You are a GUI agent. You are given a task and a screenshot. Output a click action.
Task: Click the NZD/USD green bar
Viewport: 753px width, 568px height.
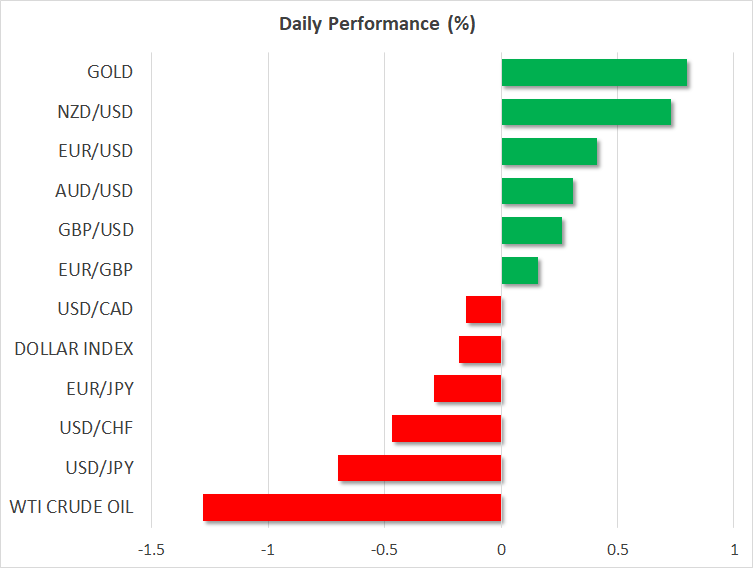pyautogui.click(x=585, y=112)
